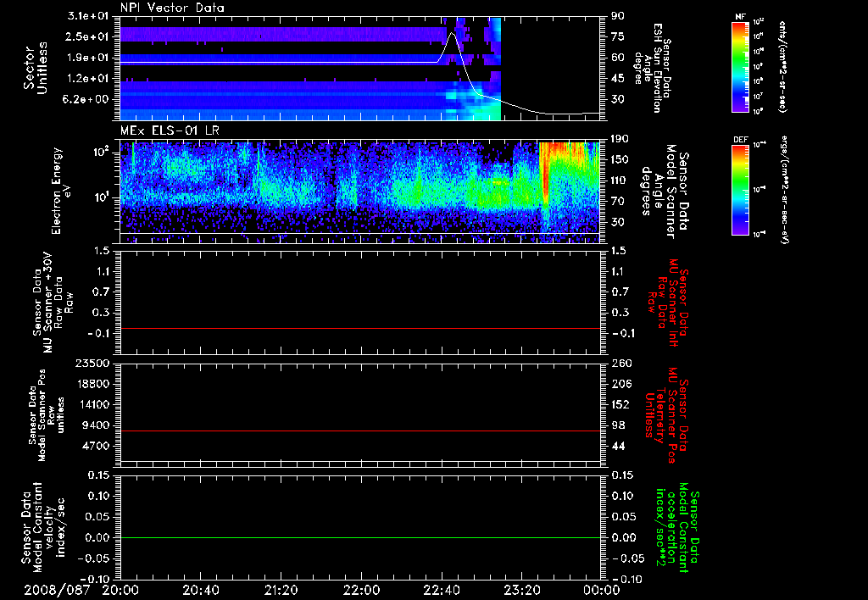The width and height of the screenshot is (868, 600).
Task: Click the red line in the Model Scanner Pos panel
Action: pyautogui.click(x=360, y=431)
